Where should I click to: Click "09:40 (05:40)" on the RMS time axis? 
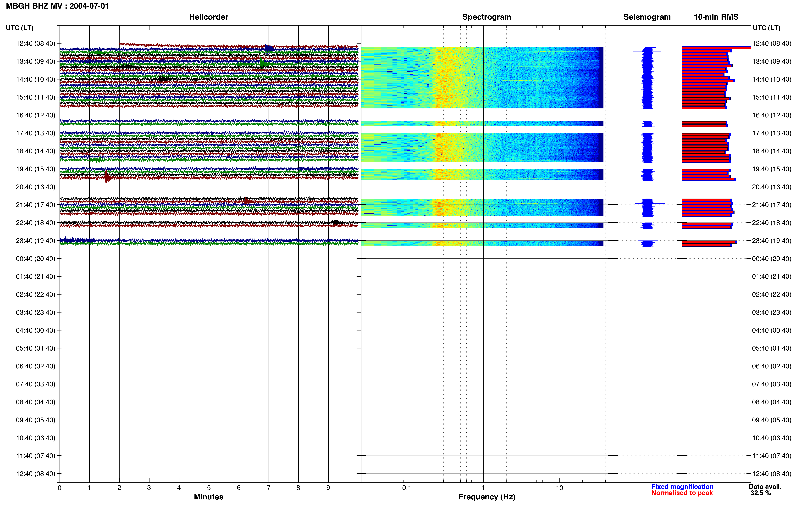pyautogui.click(x=772, y=420)
